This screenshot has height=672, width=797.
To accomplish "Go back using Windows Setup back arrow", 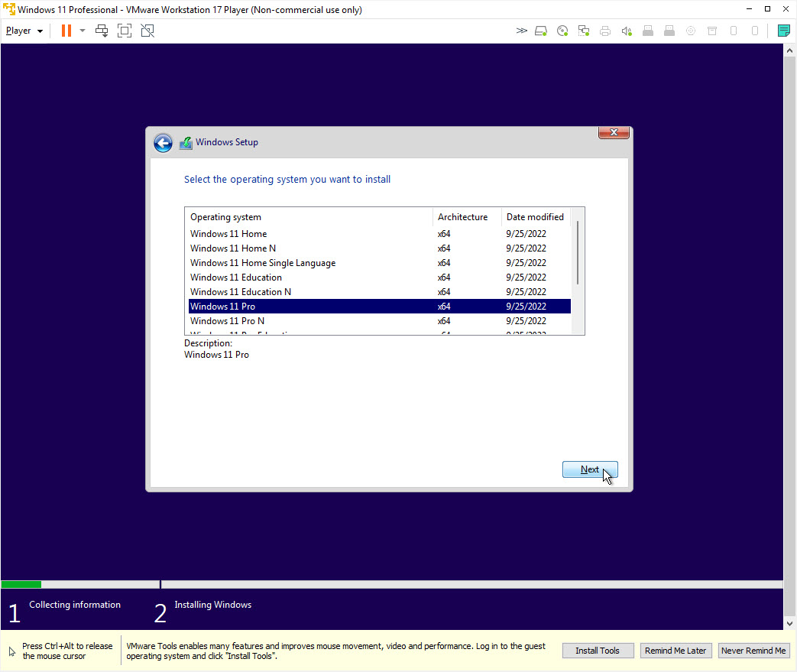I will 162,143.
